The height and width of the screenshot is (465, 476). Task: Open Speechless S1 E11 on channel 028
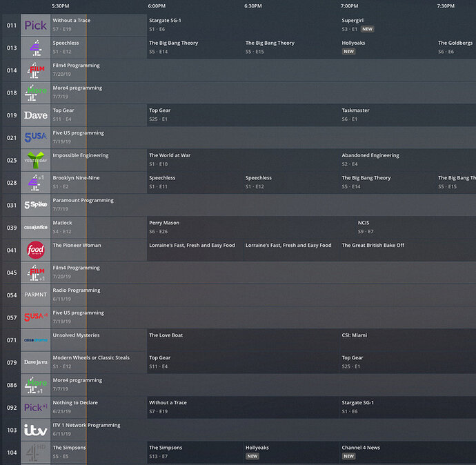(x=195, y=182)
